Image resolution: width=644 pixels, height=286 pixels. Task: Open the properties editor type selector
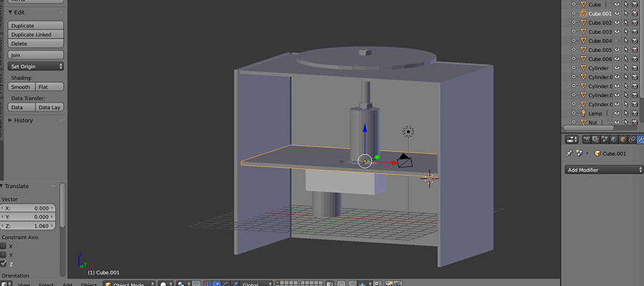[572, 139]
